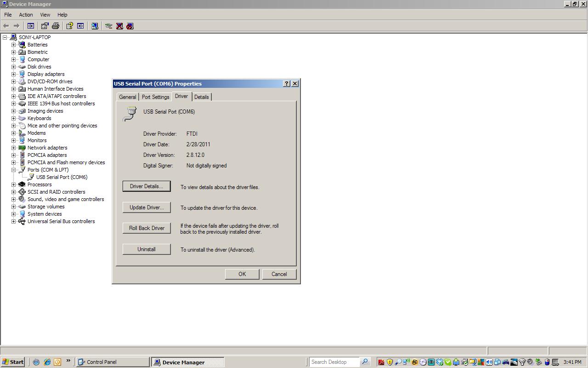The image size is (588, 368).
Task: Click the Processors category icon
Action: click(x=22, y=184)
